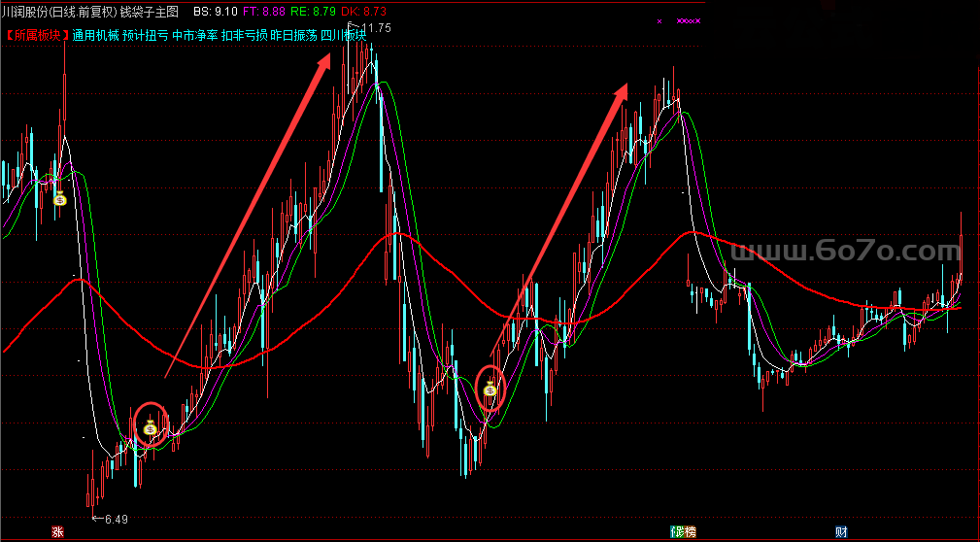Click the red 涨 event marker icon
The image size is (980, 542).
(57, 532)
